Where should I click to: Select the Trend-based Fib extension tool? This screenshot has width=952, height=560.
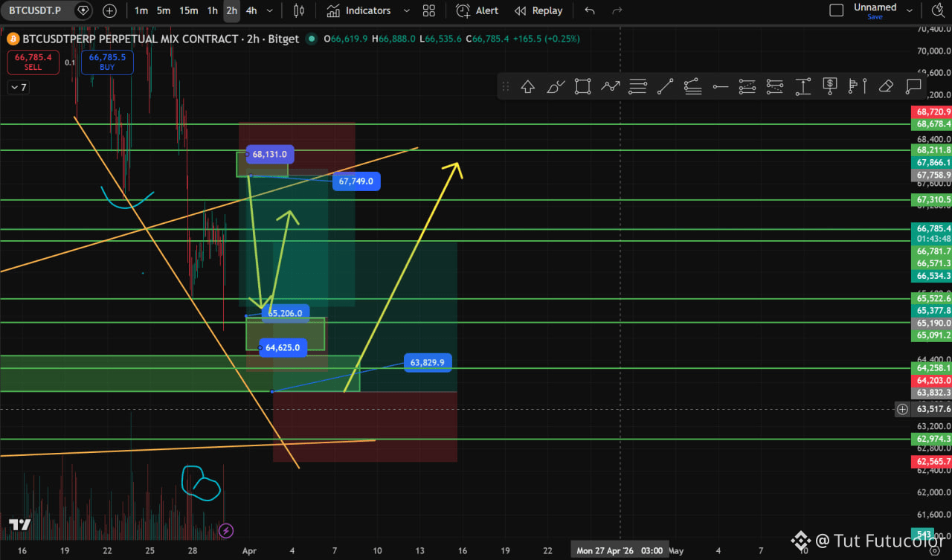click(775, 86)
